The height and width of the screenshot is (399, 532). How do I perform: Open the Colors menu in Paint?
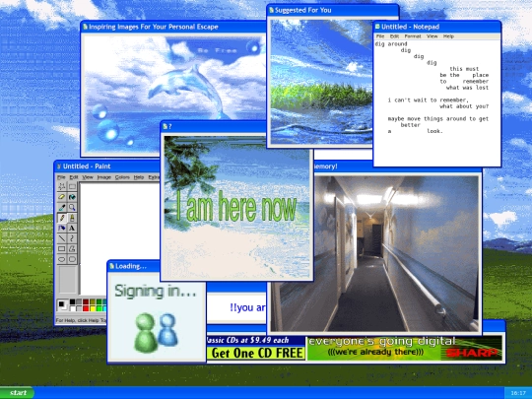pyautogui.click(x=122, y=177)
